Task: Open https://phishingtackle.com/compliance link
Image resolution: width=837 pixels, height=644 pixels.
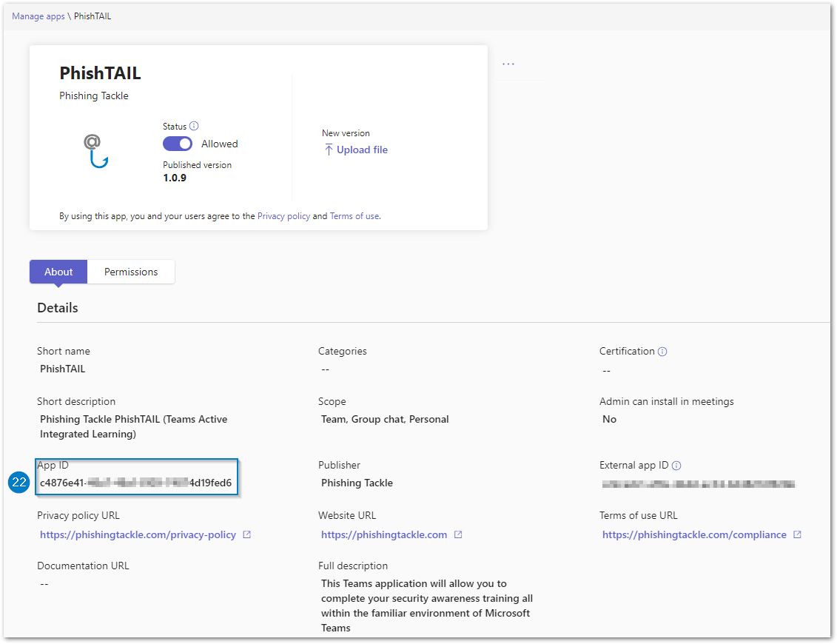Action: pos(694,534)
